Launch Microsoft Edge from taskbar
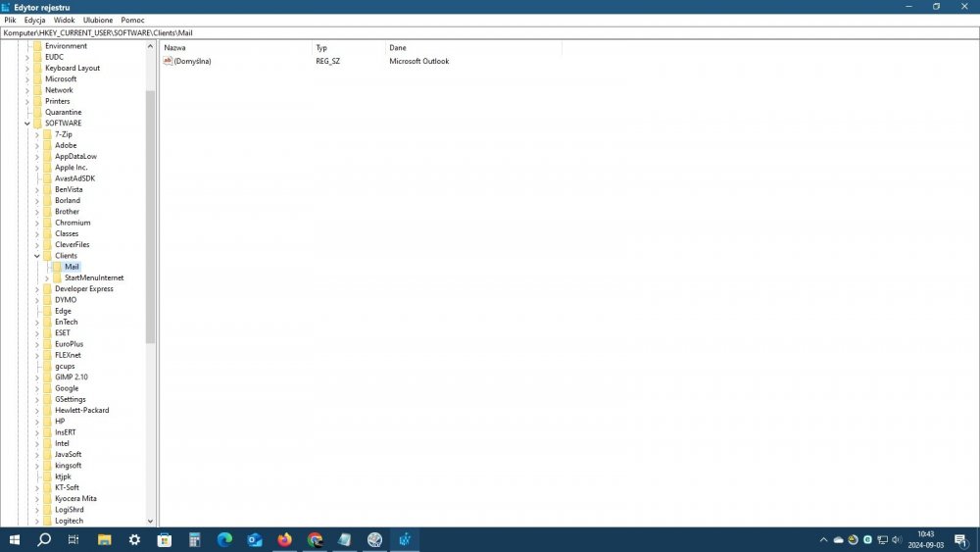 [224, 540]
